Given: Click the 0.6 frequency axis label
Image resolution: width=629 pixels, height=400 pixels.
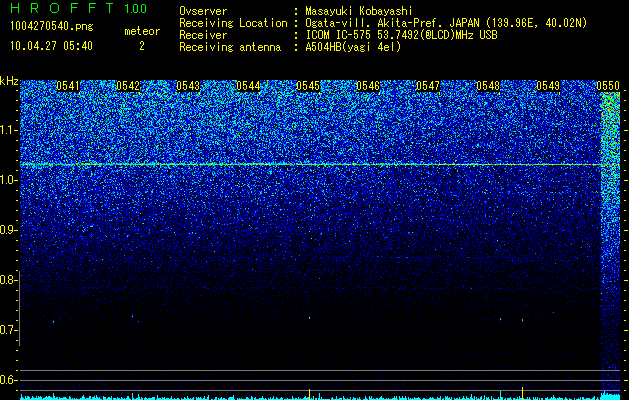Looking at the screenshot, I should (x=8, y=380).
